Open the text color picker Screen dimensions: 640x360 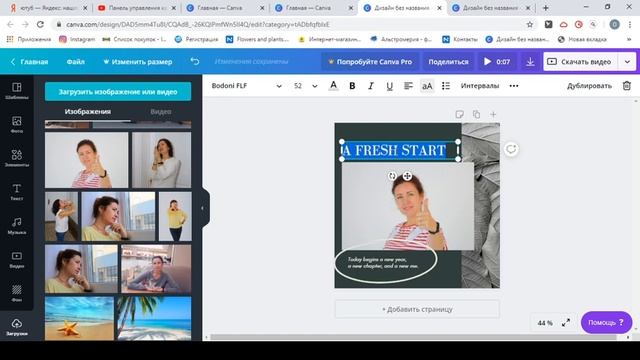pos(333,86)
